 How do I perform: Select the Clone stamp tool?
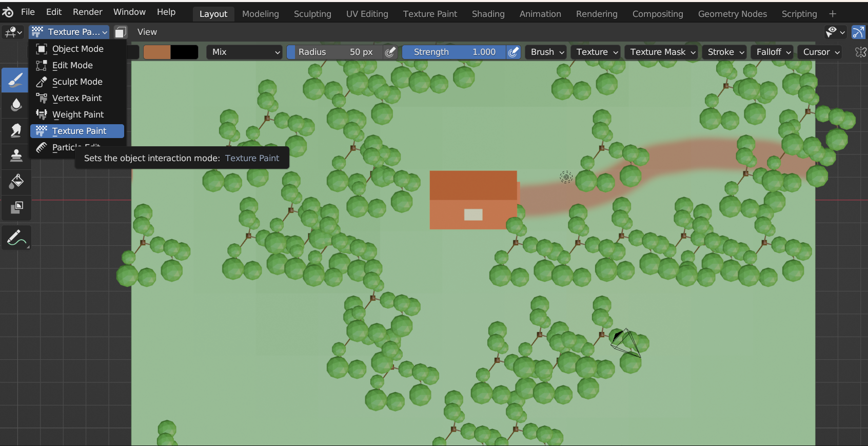click(x=15, y=156)
